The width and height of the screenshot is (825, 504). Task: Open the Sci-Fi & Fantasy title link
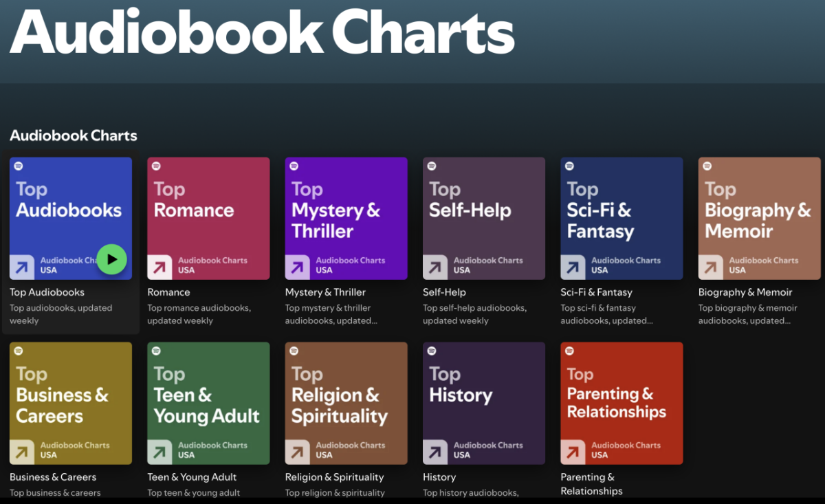(x=596, y=292)
